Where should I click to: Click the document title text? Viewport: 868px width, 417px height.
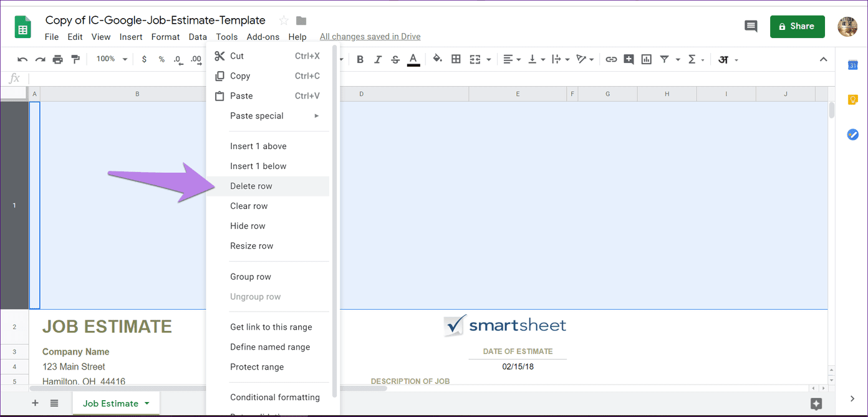click(x=155, y=20)
